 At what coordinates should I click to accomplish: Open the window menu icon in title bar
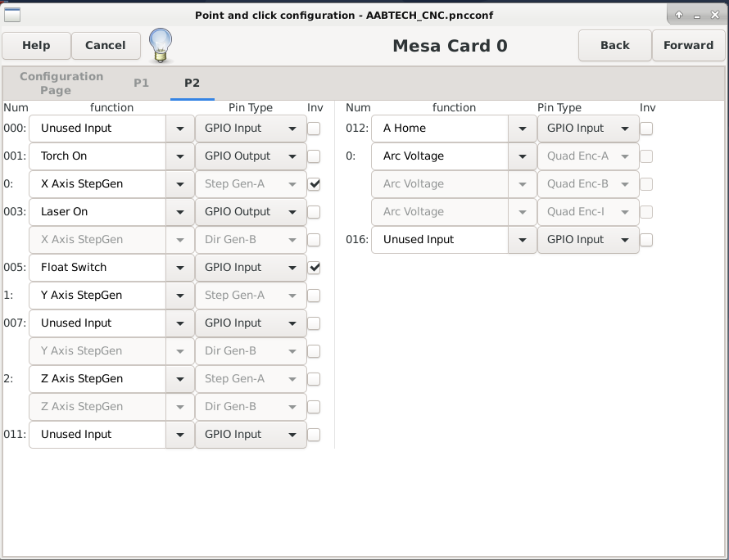[x=12, y=15]
